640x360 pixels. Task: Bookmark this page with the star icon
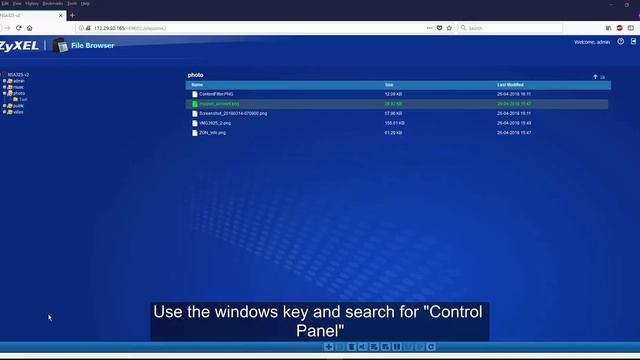(449, 28)
